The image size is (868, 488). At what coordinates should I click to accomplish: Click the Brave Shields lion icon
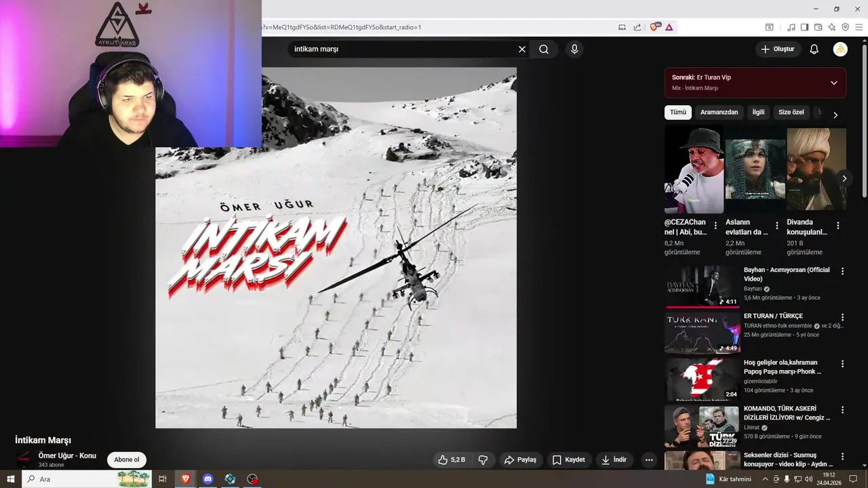655,27
